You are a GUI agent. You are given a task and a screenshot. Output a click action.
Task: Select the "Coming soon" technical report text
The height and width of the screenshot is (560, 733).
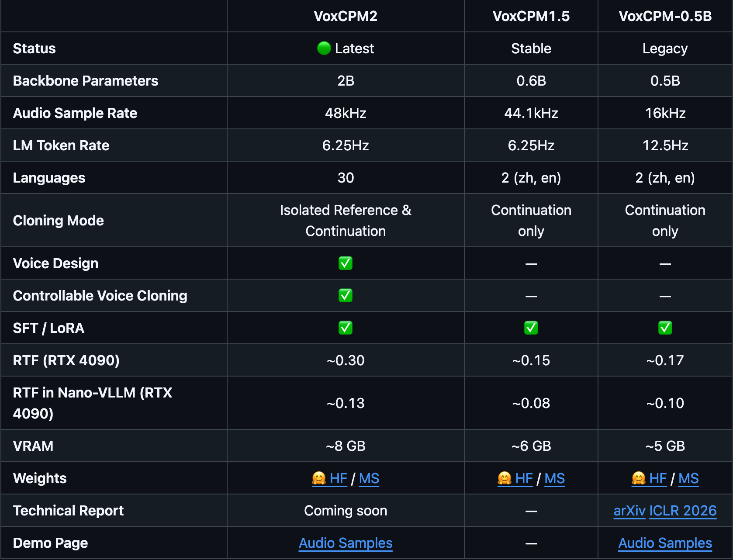[346, 511]
